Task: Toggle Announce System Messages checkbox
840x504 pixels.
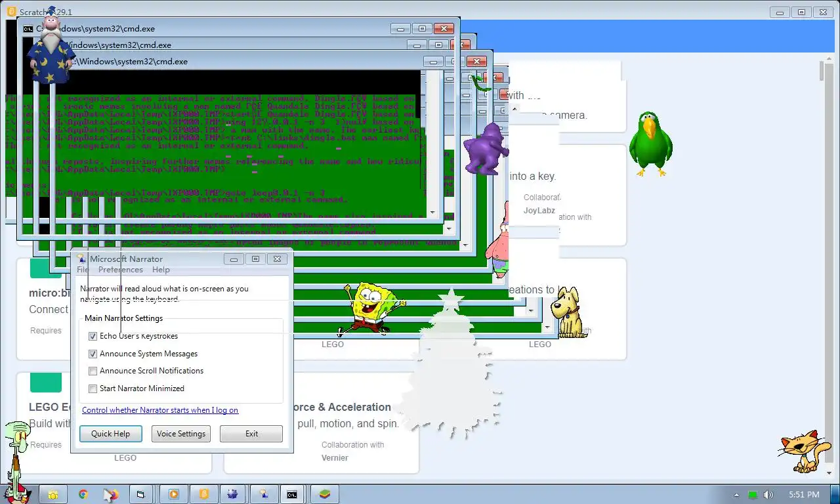Action: (x=93, y=354)
